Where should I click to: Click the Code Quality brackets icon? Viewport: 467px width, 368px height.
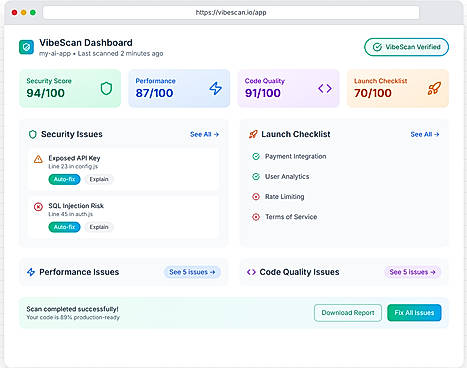(325, 88)
